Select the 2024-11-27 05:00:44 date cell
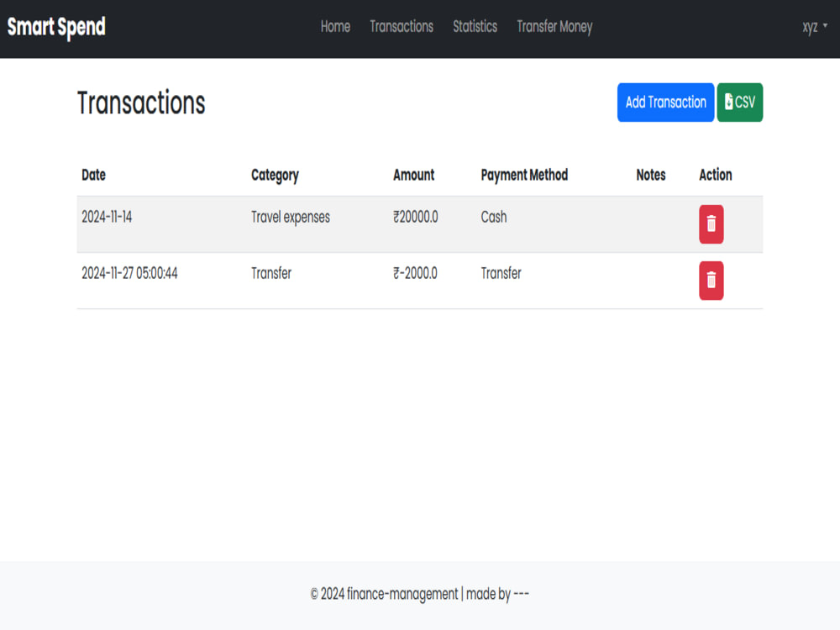The height and width of the screenshot is (630, 840). (129, 273)
